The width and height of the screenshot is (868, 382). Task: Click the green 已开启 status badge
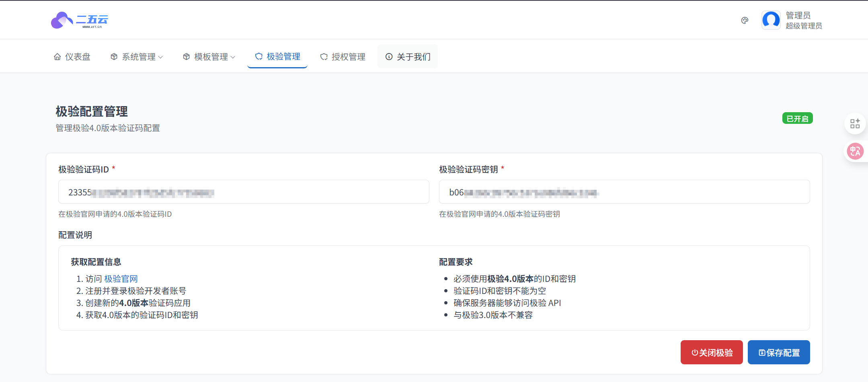797,119
